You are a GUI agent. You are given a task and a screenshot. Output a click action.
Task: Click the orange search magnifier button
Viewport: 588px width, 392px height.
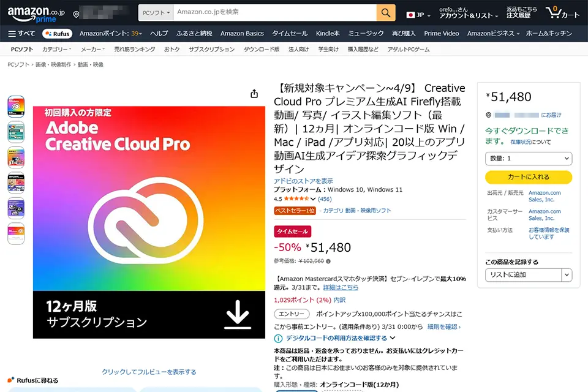tap(385, 12)
